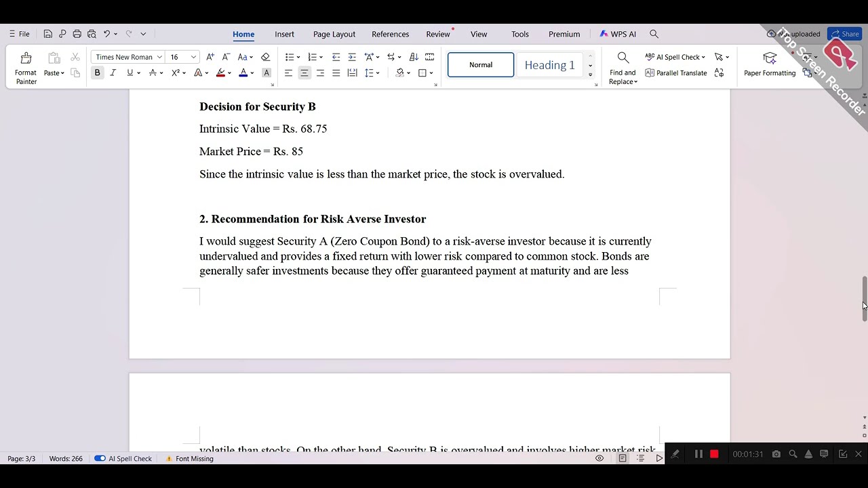Image resolution: width=868 pixels, height=488 pixels.
Task: Click the font color A swatch
Action: point(243,73)
